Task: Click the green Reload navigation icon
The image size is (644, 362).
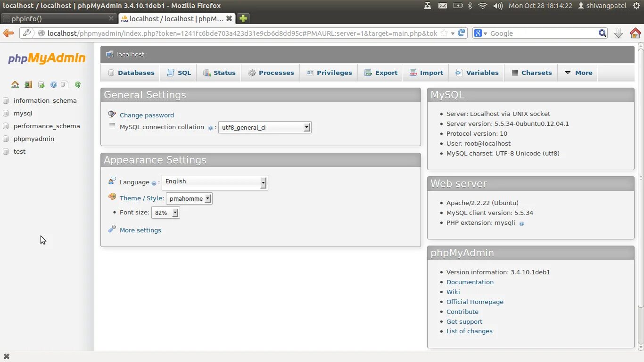Action: (78, 85)
